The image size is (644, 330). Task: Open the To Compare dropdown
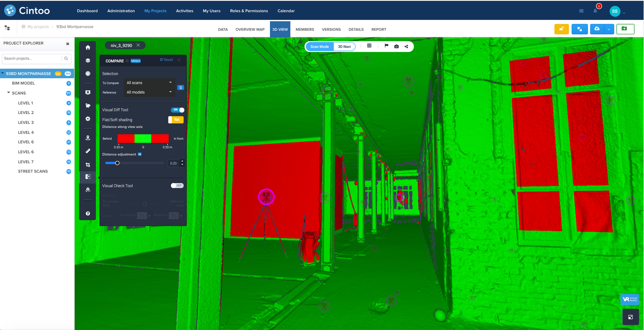click(x=149, y=83)
